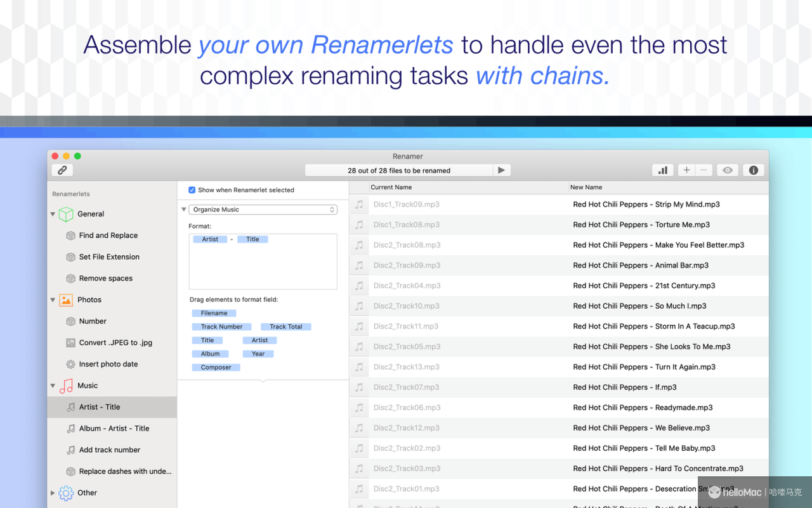Image resolution: width=812 pixels, height=508 pixels.
Task: Click the Insert photo date gear icon
Action: tap(71, 364)
